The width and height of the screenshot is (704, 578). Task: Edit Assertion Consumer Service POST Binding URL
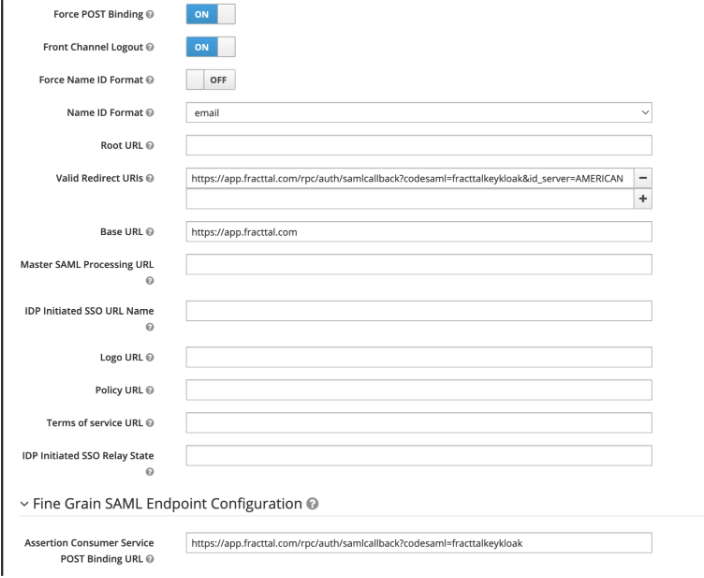click(x=419, y=543)
